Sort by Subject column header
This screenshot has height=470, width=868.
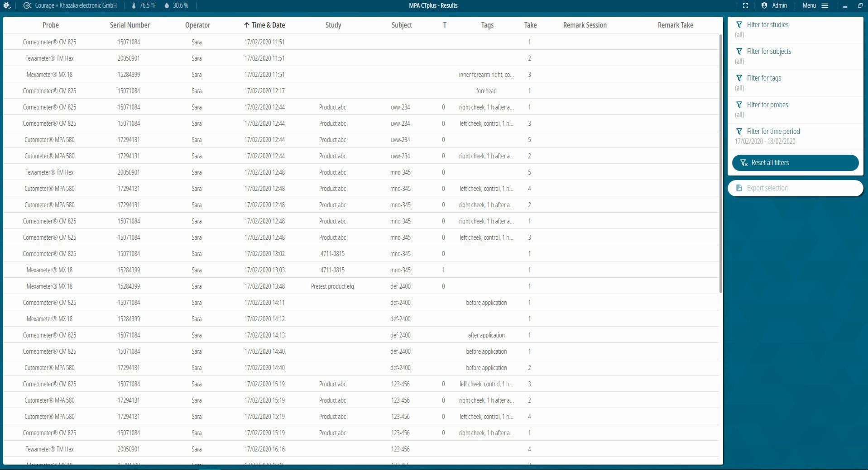click(402, 25)
